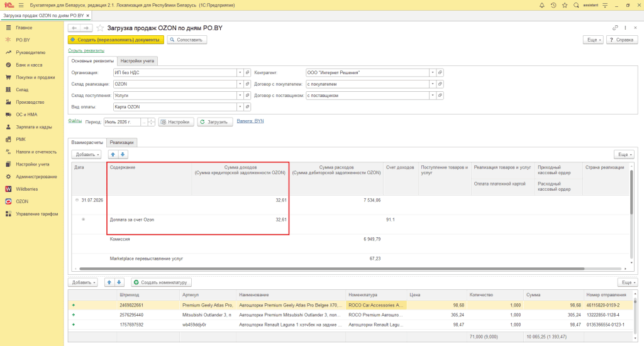Click Создать номенклатуру button

pos(162,282)
